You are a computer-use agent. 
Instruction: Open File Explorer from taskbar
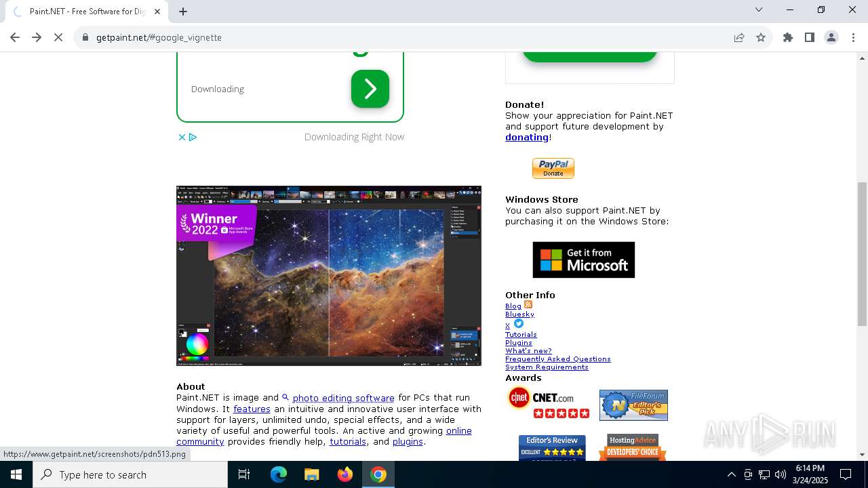(312, 474)
